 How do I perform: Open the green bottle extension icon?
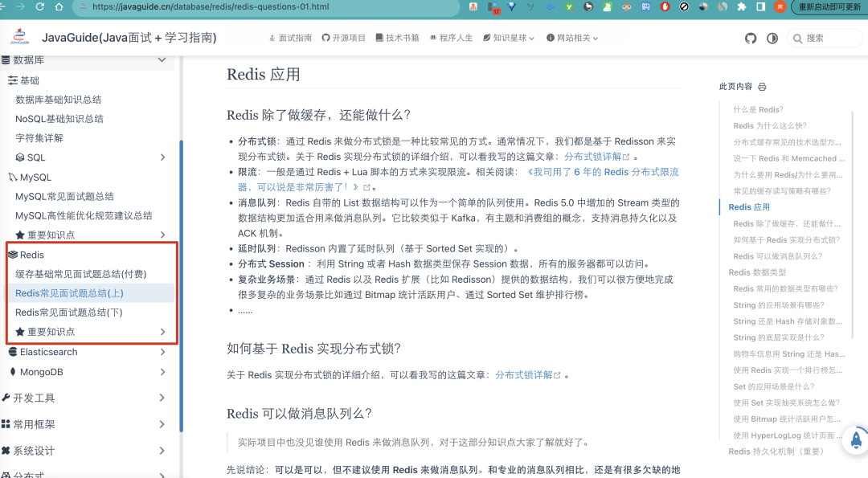[x=608, y=6]
